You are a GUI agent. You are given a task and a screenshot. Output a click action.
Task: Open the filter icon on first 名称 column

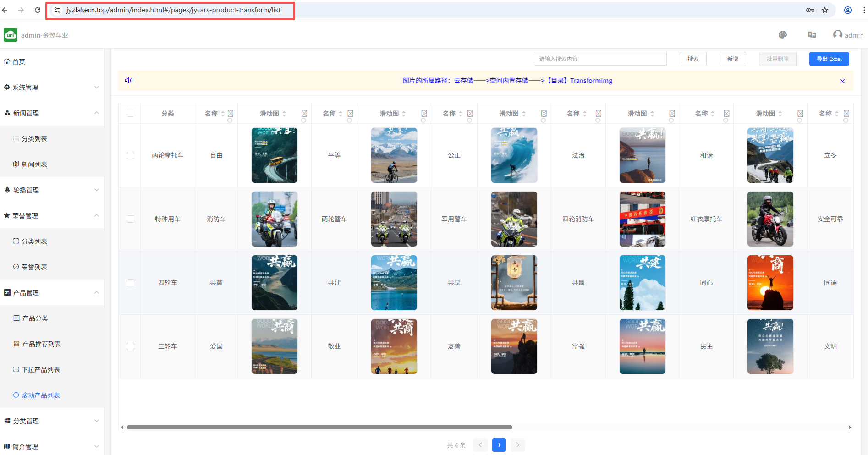[x=230, y=113]
